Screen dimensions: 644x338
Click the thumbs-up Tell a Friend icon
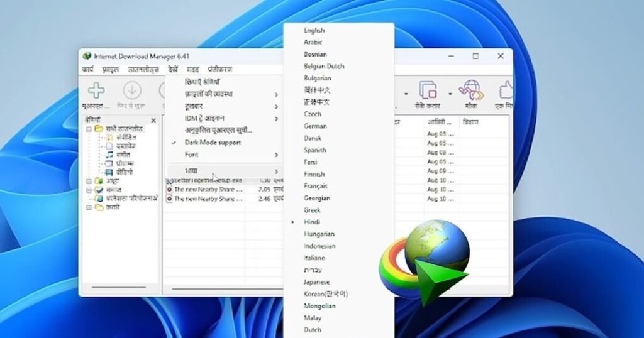[x=505, y=90]
